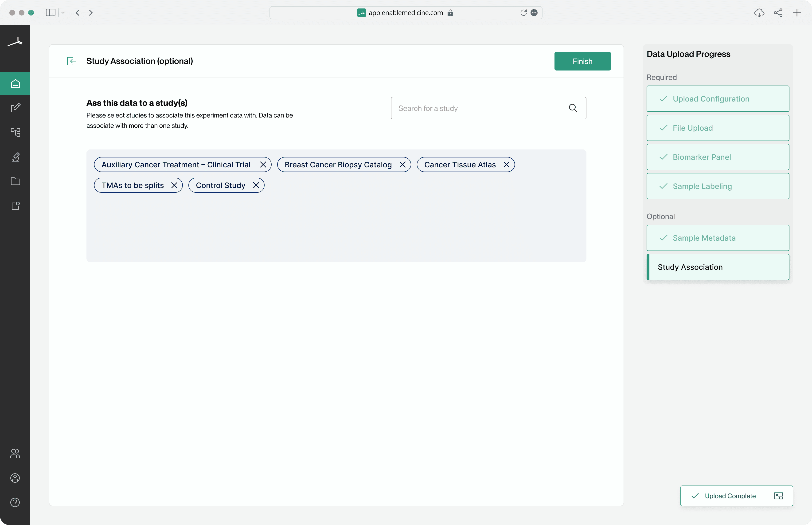The image size is (812, 525).
Task: Open the edit pencil icon in the sidebar
Action: tap(15, 108)
